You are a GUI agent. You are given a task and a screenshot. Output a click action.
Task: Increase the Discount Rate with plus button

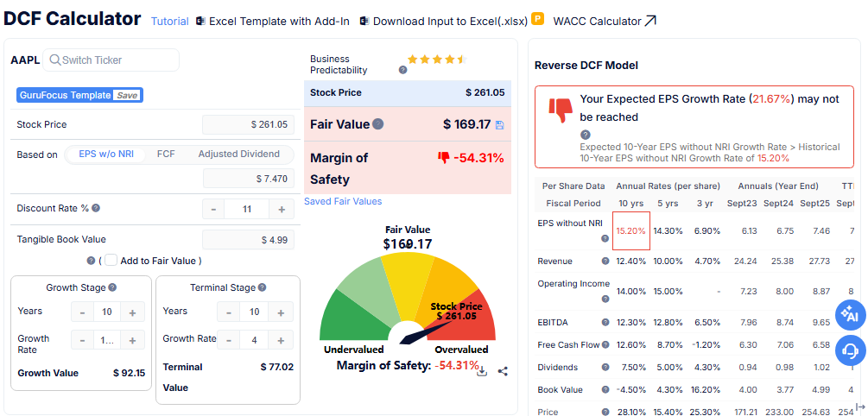point(282,209)
